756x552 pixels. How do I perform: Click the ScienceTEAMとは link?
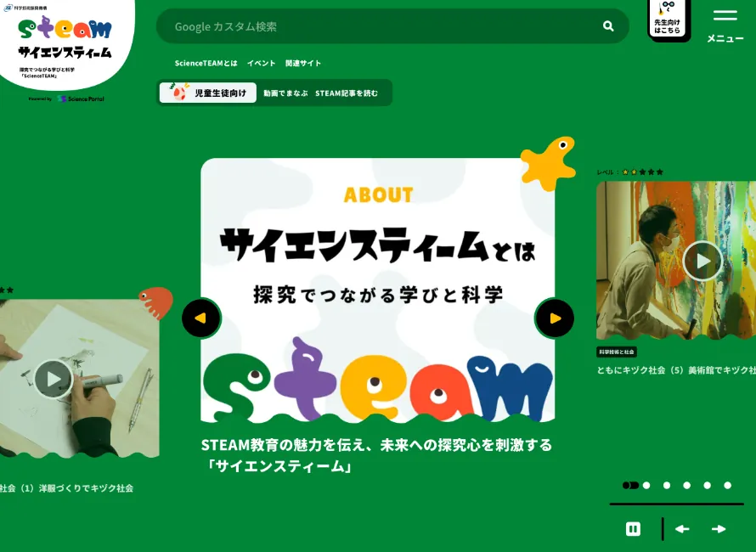[x=206, y=64]
